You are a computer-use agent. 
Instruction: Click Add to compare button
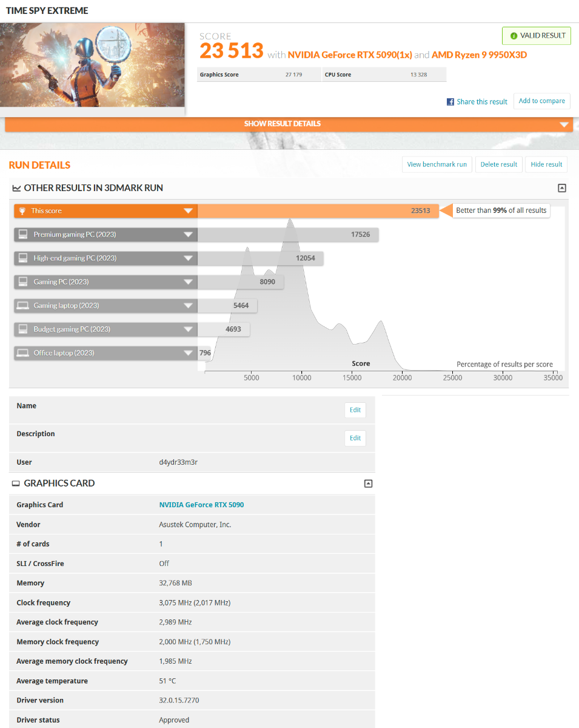(542, 101)
